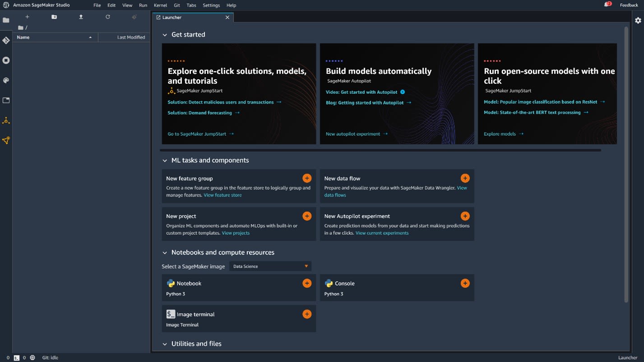The width and height of the screenshot is (644, 362).
Task: Sort files by Last Modified column
Action: coord(124,37)
